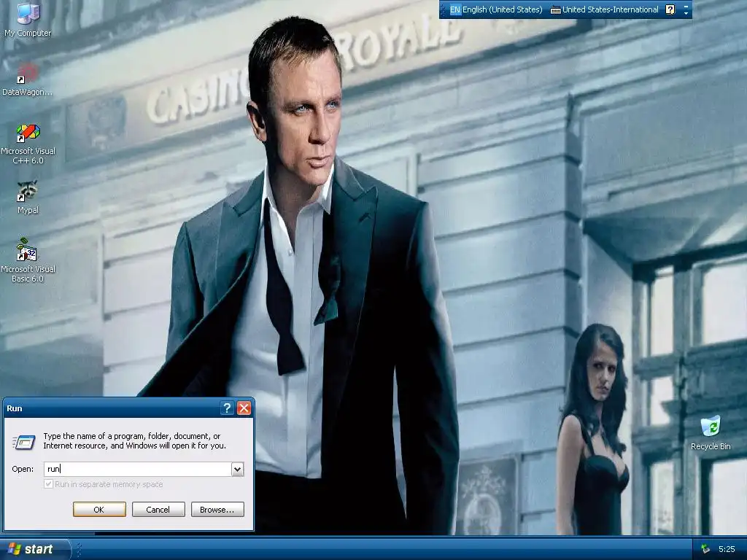Viewport: 747px width, 560px height.
Task: Select Microsoft Visual Basic 6.0 shortcut
Action: pyautogui.click(x=28, y=260)
